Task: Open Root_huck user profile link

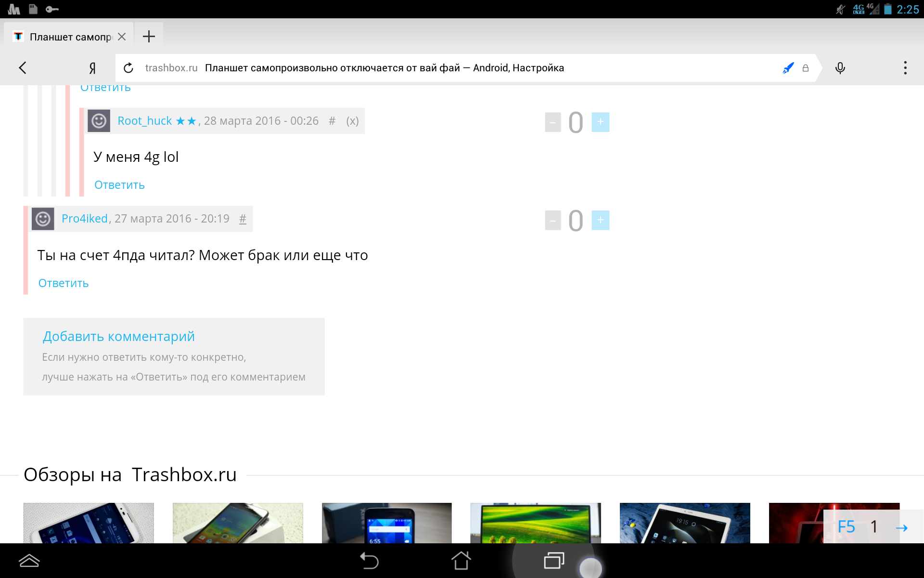Action: pyautogui.click(x=144, y=121)
